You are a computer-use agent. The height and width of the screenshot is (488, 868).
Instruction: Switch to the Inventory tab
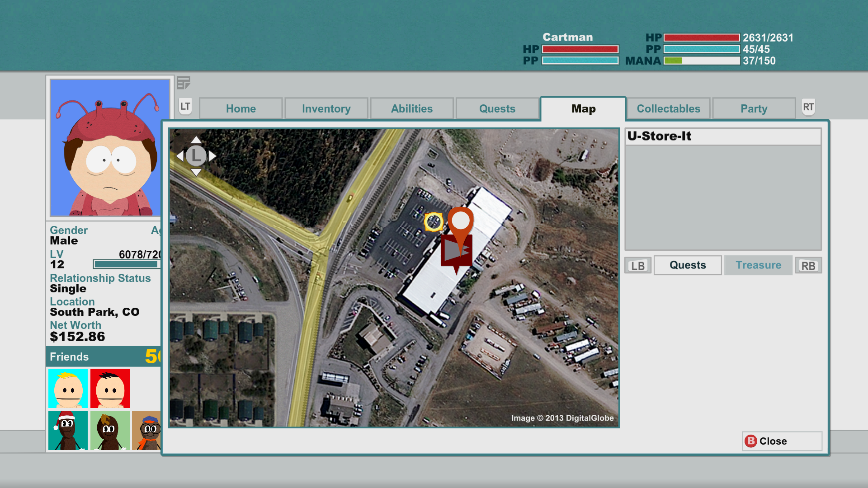326,108
